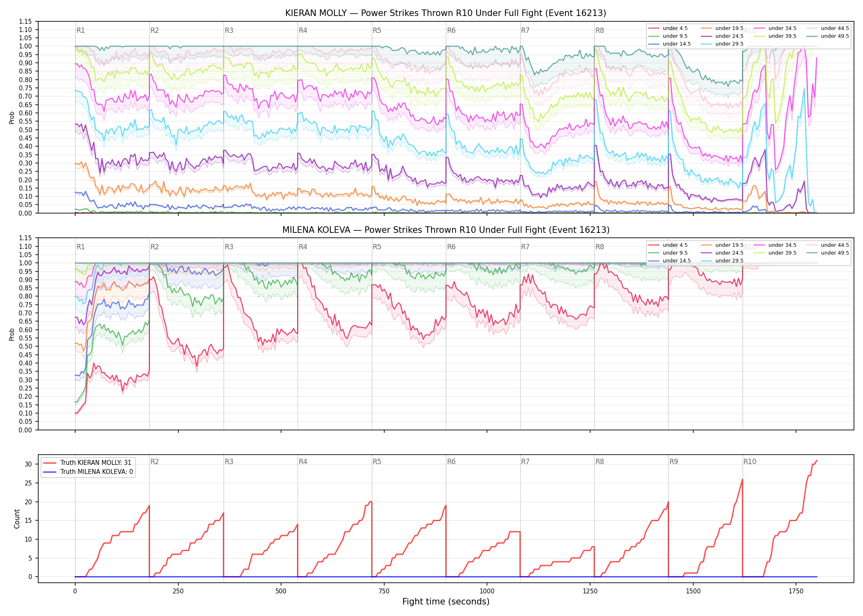Image resolution: width=863 pixels, height=616 pixels.
Task: Click the 'under 4.5' legend entry in Kieran Molly chart
Action: pos(668,28)
